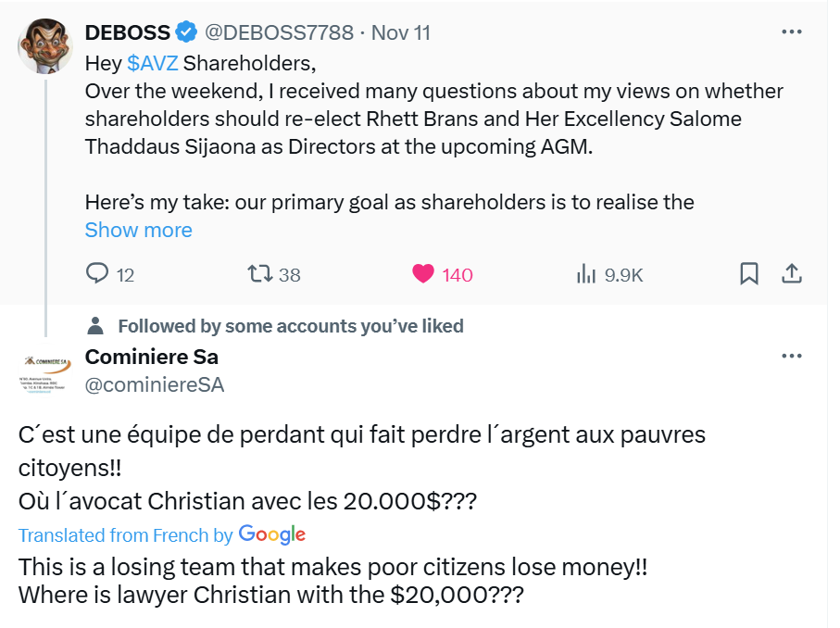Go to Cominiere Sa display name
This screenshot has width=840, height=628.
pos(152,357)
